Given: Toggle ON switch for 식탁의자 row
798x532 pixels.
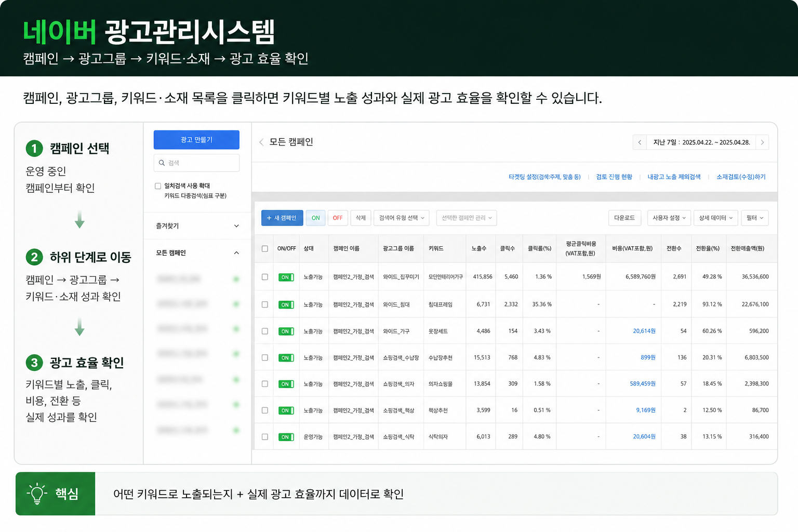Looking at the screenshot, I should coord(286,437).
